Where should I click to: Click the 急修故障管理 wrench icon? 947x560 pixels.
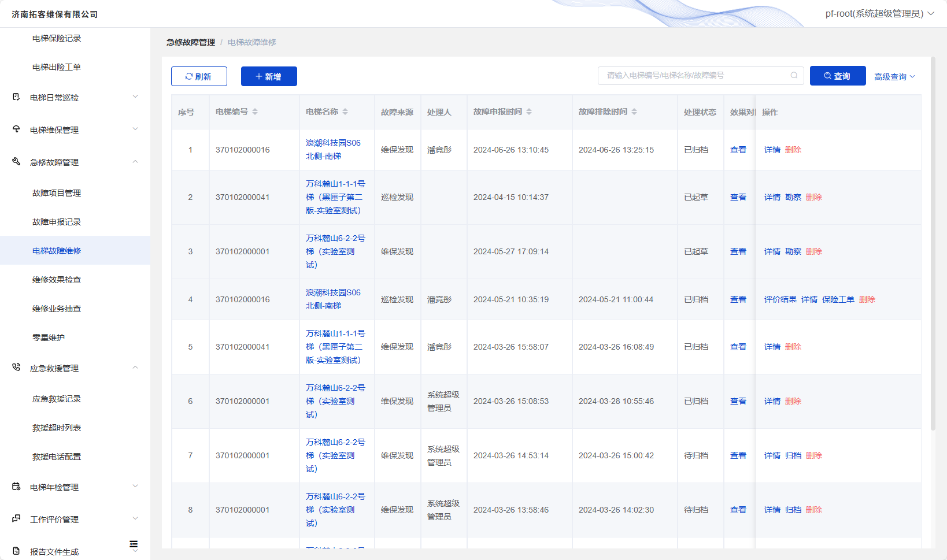16,162
